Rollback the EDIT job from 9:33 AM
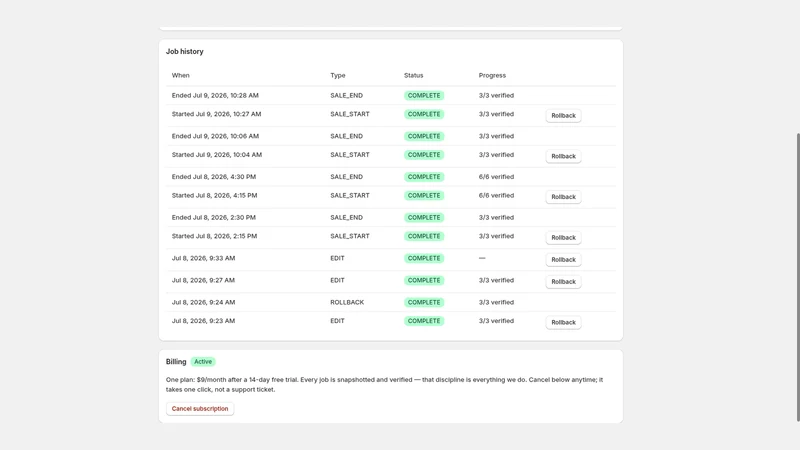Viewport: 800px width, 450px height. click(563, 259)
